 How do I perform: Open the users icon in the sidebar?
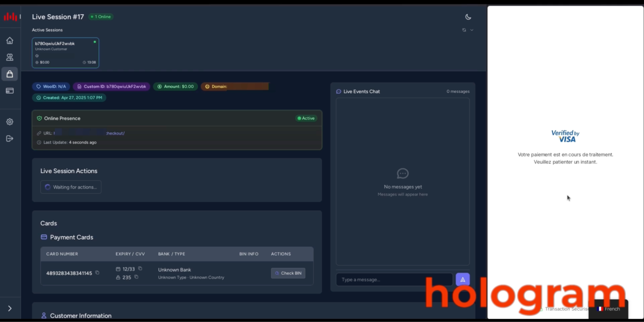(10, 57)
